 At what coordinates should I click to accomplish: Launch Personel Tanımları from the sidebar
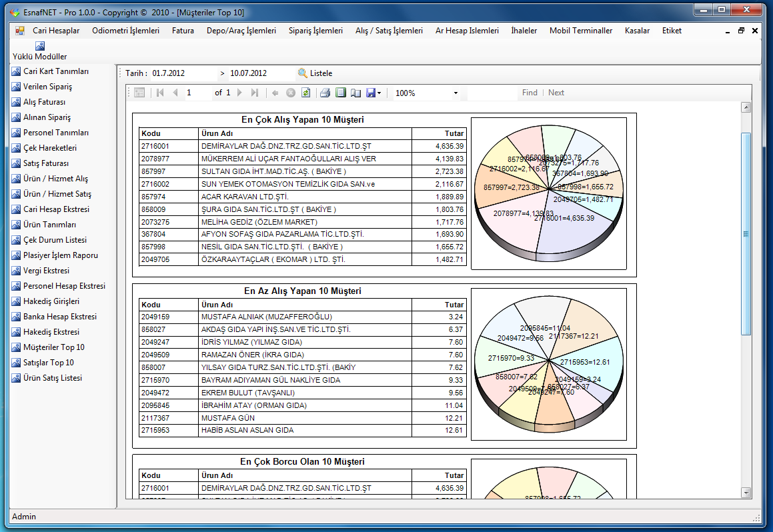point(50,133)
